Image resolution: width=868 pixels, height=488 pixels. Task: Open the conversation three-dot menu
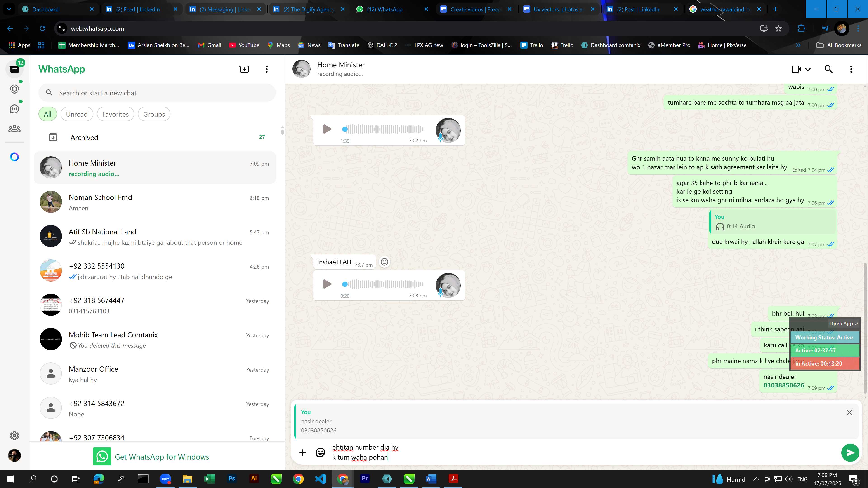(x=851, y=69)
